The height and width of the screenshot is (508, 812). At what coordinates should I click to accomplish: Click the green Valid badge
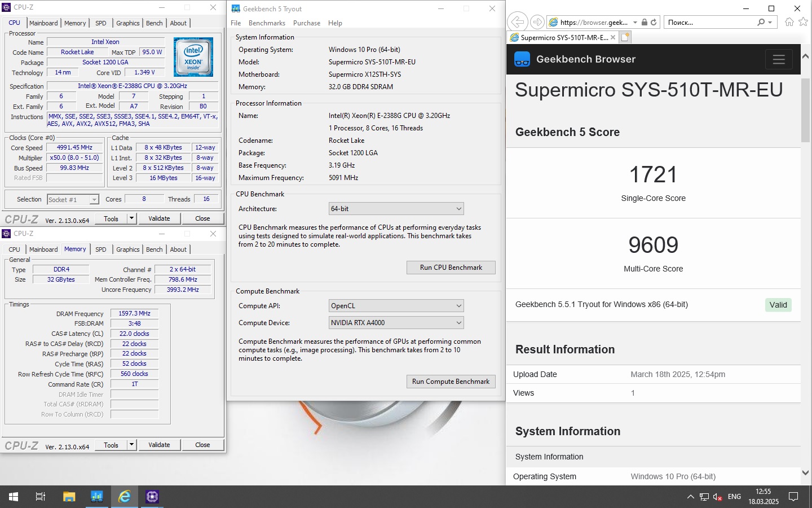click(x=778, y=305)
